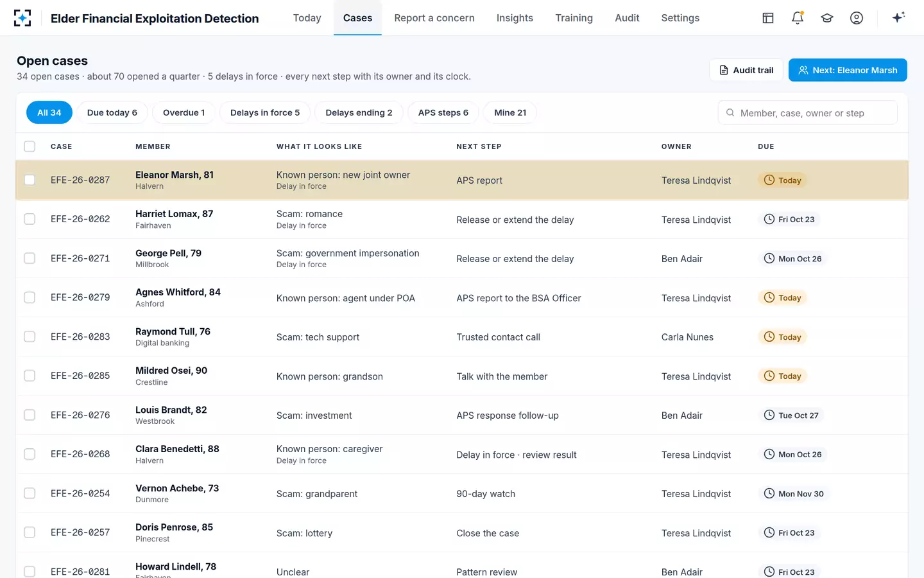924x578 pixels.
Task: Focus the member, case, owner search field
Action: pyautogui.click(x=808, y=112)
